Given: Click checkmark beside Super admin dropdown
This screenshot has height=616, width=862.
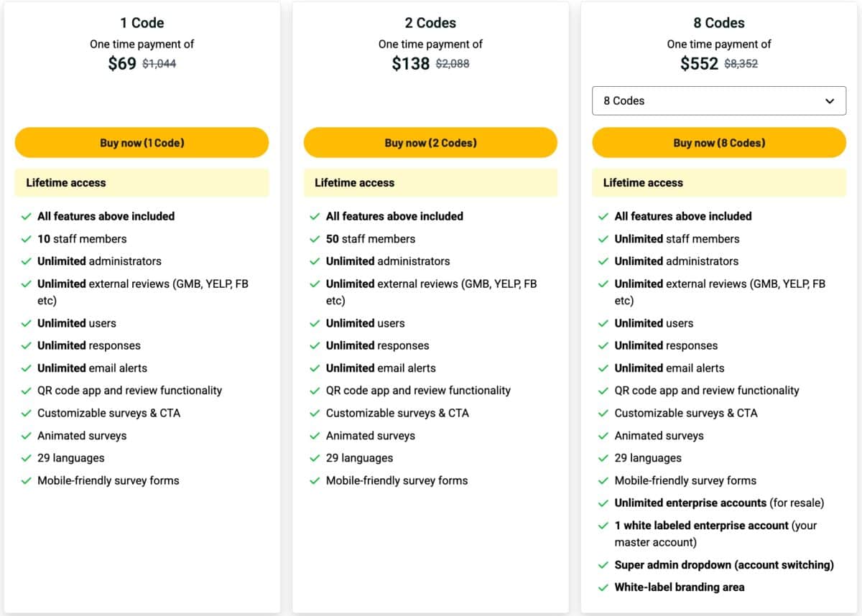Looking at the screenshot, I should point(603,565).
